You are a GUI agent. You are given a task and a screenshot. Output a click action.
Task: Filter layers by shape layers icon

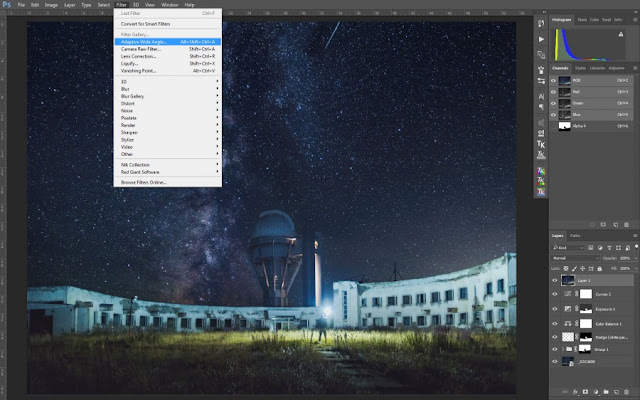618,248
